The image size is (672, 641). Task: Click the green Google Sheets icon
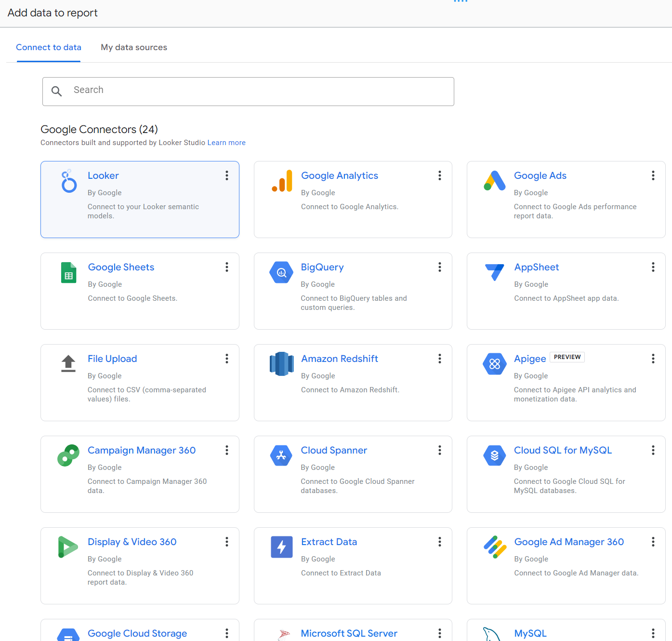69,272
